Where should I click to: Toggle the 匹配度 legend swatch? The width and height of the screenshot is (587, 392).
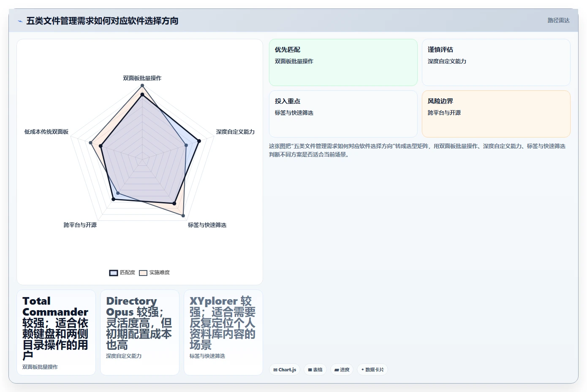[114, 273]
